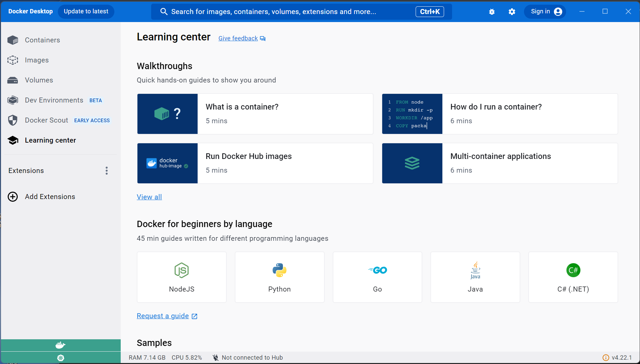Open the Learning center tab

(x=50, y=140)
